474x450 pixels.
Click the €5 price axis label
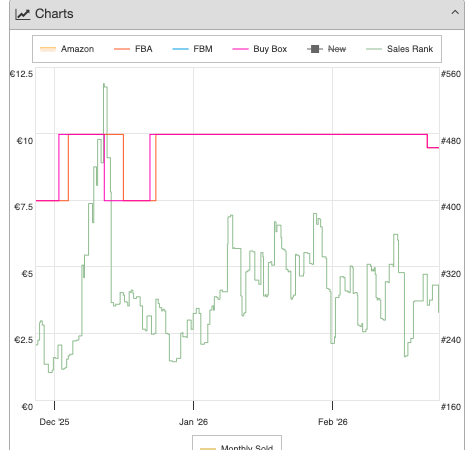coord(27,274)
